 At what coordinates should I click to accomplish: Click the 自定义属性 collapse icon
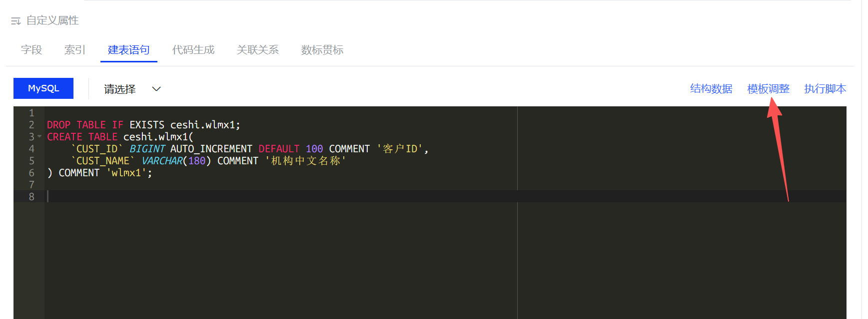(x=15, y=21)
